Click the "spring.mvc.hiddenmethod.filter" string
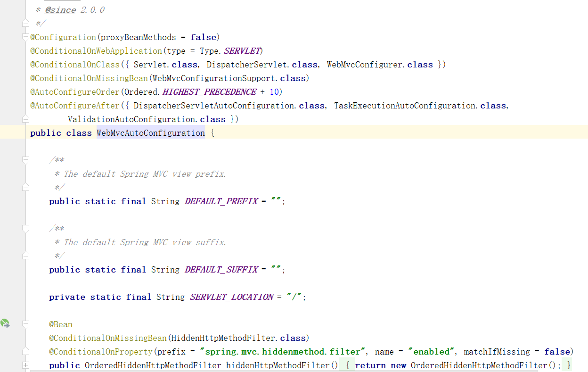 (x=283, y=352)
